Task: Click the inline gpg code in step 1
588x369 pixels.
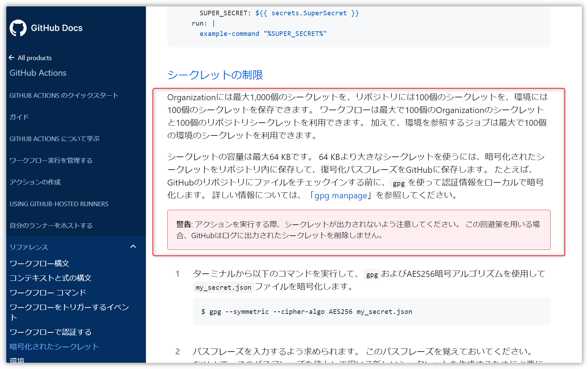Action: tap(372, 274)
